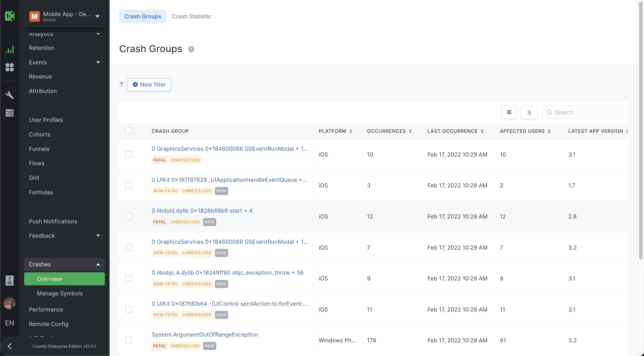Open the wrench management icon

pos(9,95)
